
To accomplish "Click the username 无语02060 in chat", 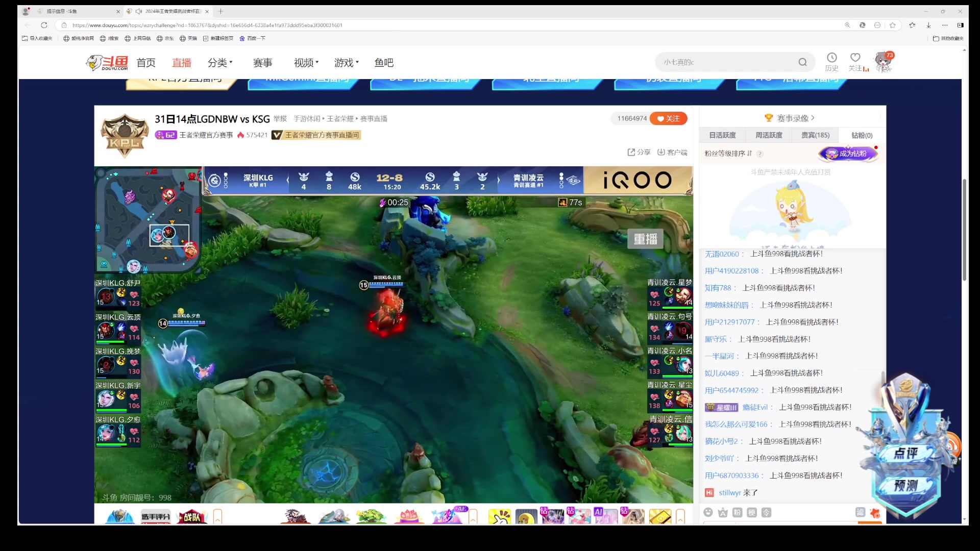I will (722, 254).
